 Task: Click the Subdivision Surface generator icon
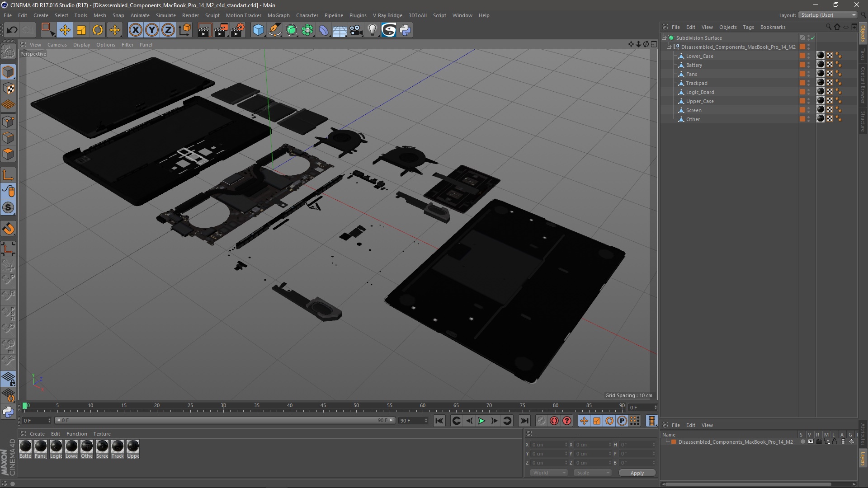coord(291,30)
